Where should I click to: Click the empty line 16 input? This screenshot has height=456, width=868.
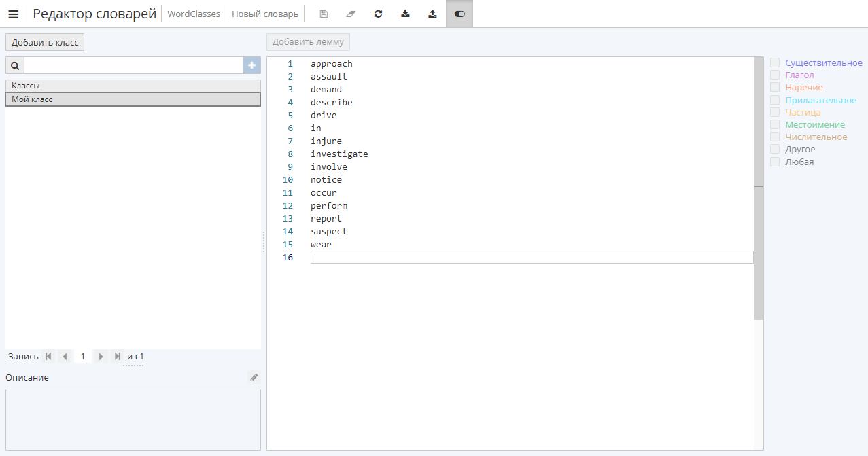[x=532, y=257]
